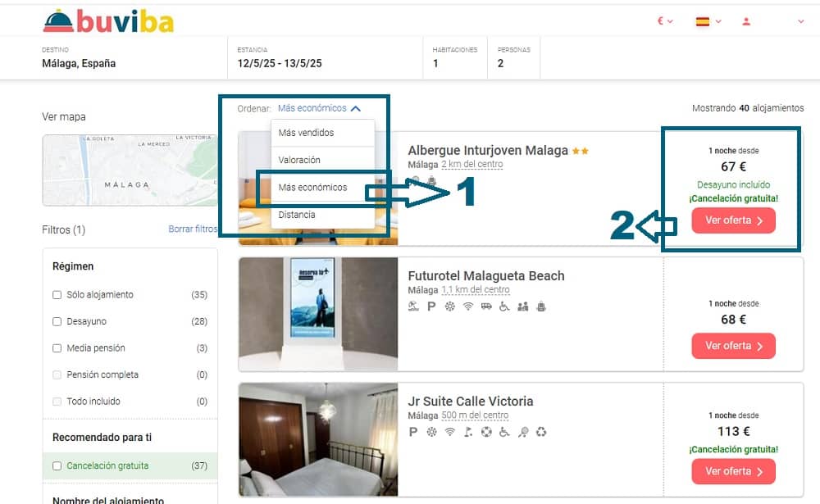This screenshot has width=820, height=504.
Task: Click the wheelchair icon for Jr Suite Calle Victoria
Action: tap(504, 432)
